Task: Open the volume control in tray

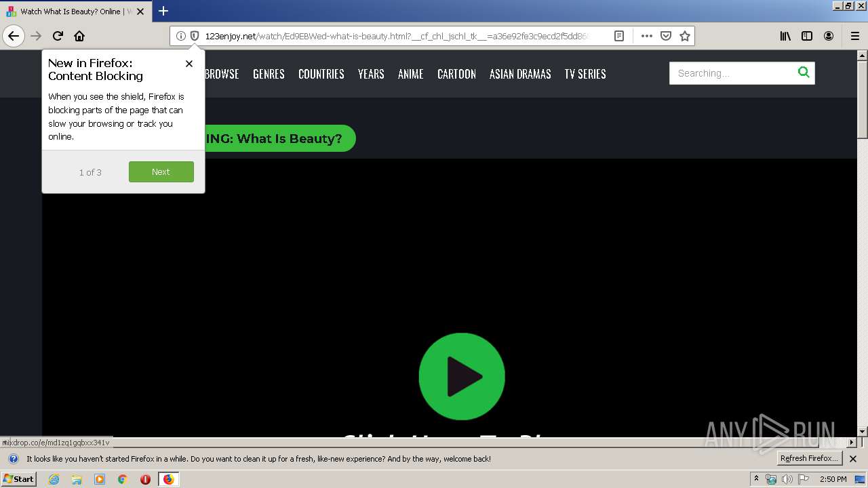Action: [x=787, y=479]
